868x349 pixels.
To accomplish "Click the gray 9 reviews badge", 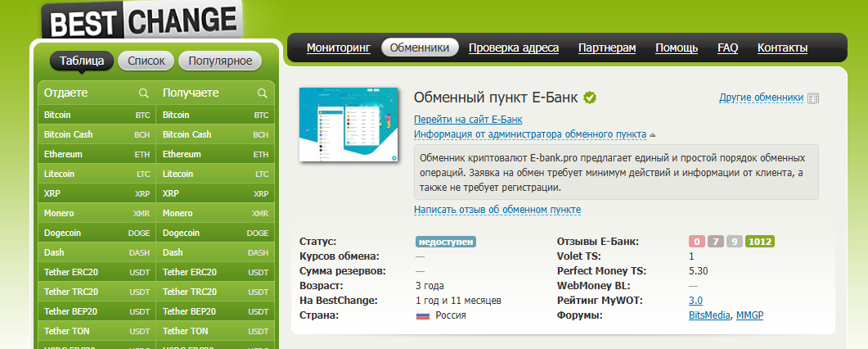I will click(x=734, y=242).
